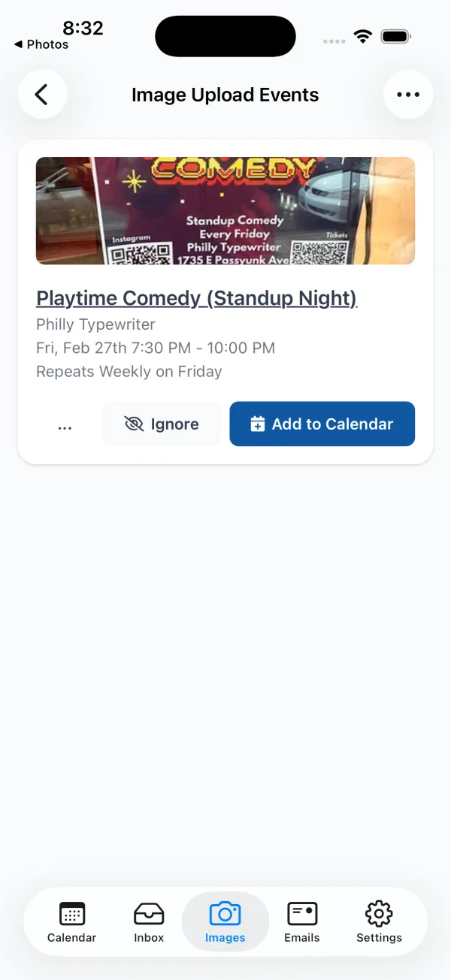Return to Photos via status bar link
This screenshot has width=451, height=980.
click(40, 44)
